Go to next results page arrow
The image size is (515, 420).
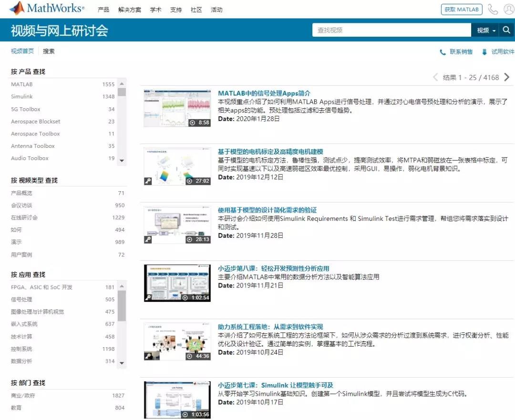[507, 78]
